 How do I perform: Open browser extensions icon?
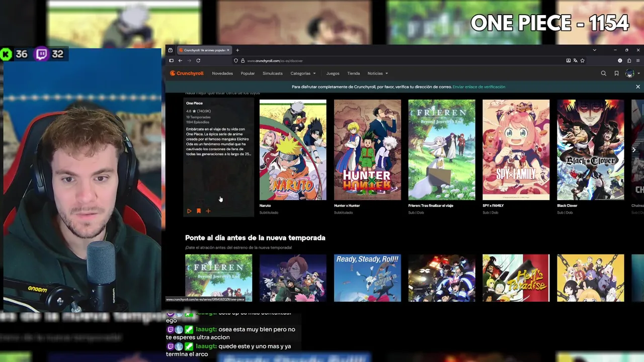click(x=629, y=61)
